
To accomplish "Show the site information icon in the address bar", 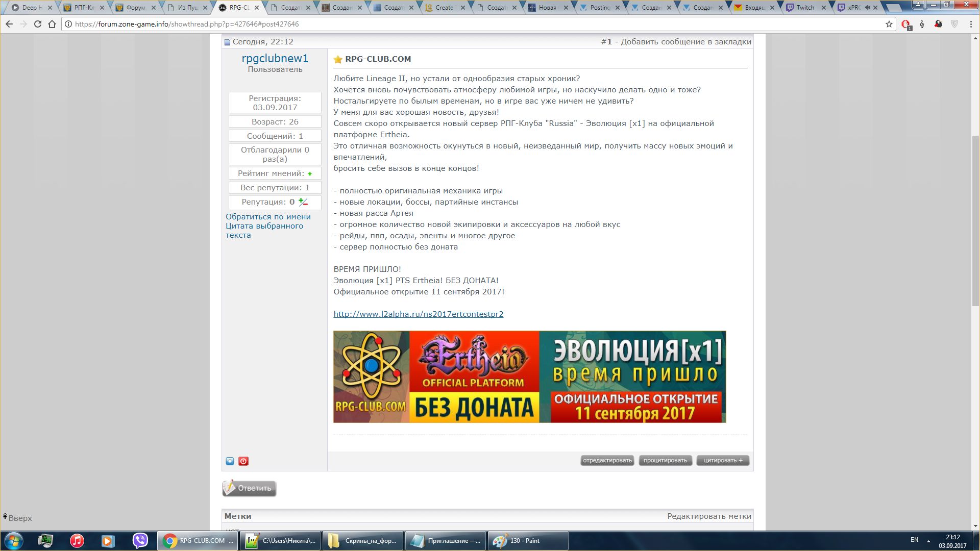I will point(68,24).
